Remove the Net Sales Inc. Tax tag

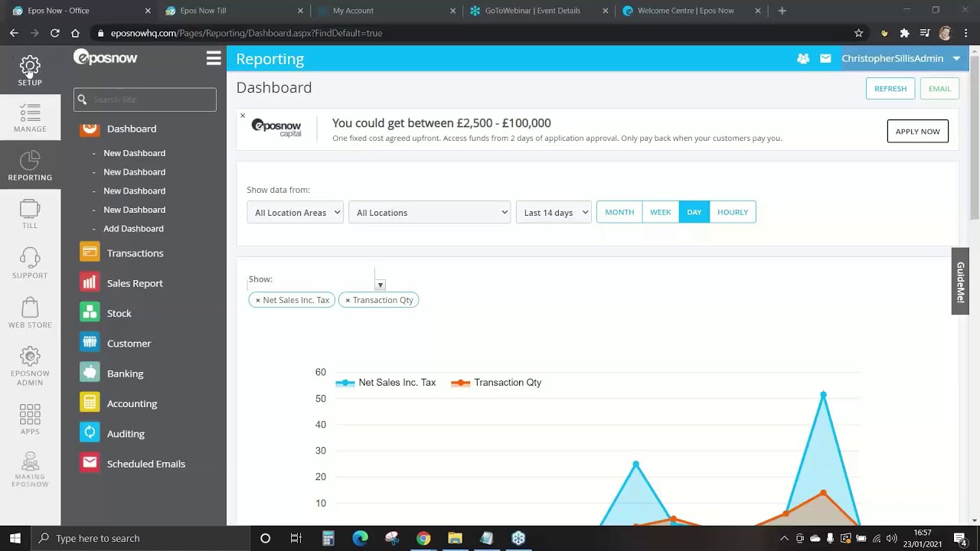pyautogui.click(x=257, y=300)
